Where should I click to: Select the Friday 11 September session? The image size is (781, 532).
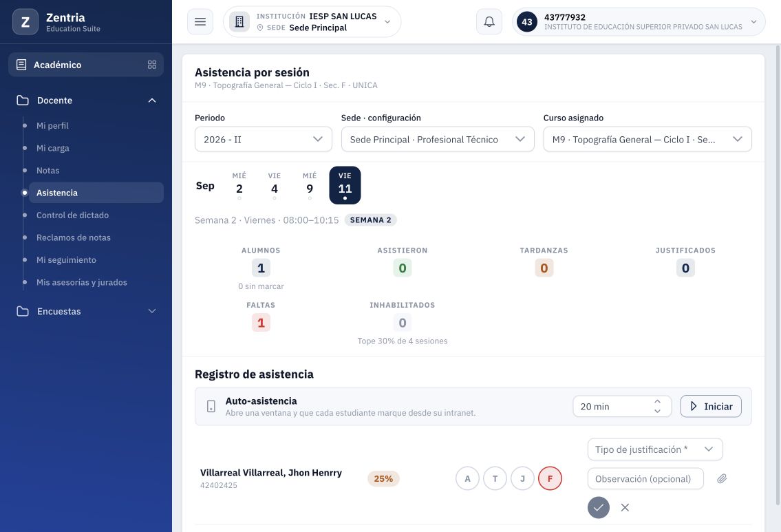pyautogui.click(x=345, y=185)
